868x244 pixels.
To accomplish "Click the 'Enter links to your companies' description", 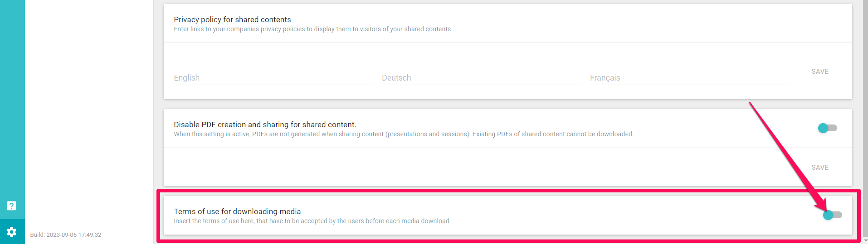I will [x=313, y=29].
